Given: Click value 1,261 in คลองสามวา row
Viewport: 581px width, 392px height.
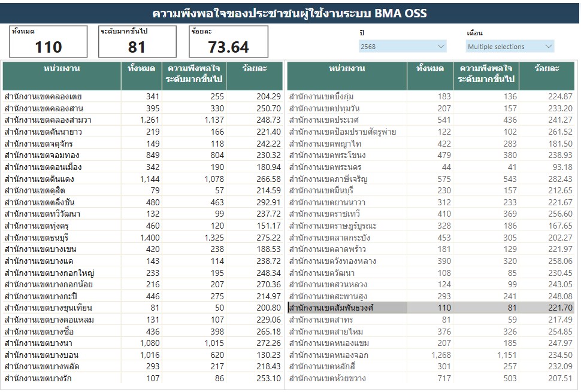Looking at the screenshot, I should pos(150,120).
